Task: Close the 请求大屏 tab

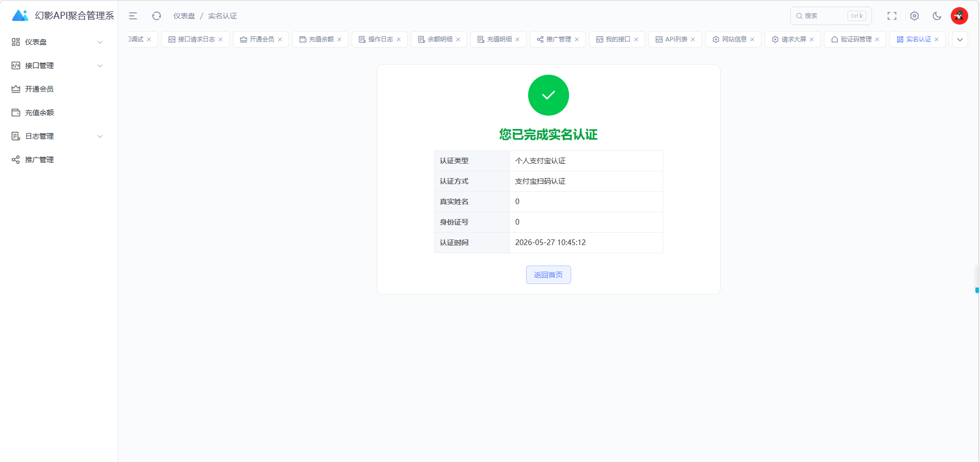Action: [x=812, y=39]
